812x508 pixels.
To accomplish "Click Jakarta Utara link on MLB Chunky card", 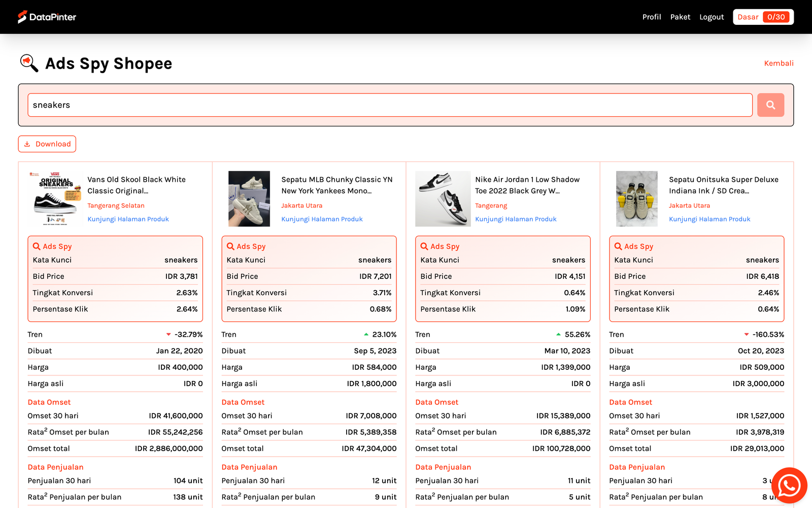I will coord(301,205).
